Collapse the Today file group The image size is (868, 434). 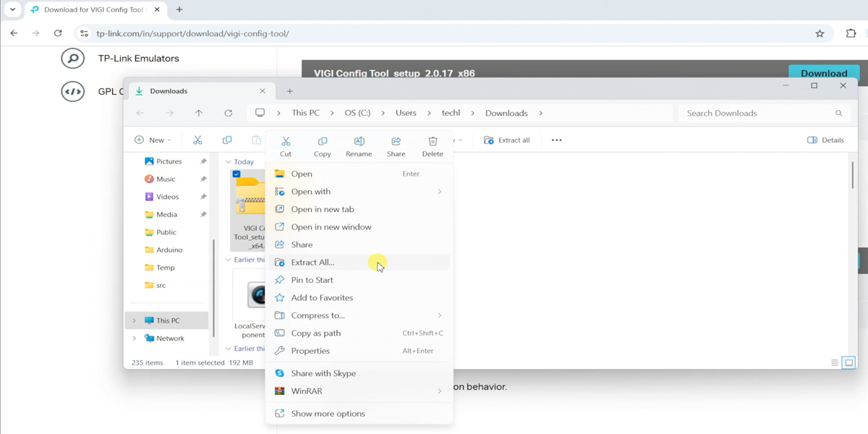(229, 162)
